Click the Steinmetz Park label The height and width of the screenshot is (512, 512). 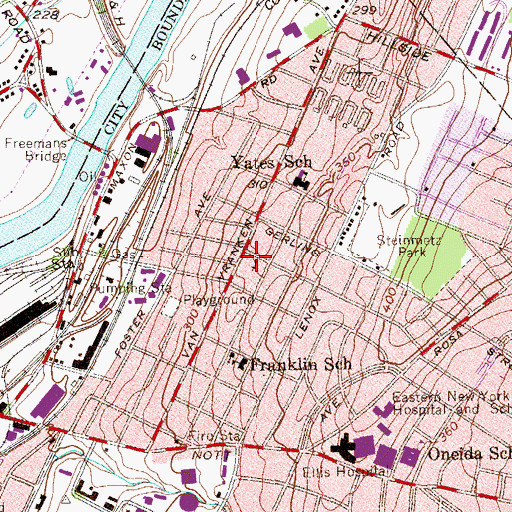pyautogui.click(x=410, y=245)
